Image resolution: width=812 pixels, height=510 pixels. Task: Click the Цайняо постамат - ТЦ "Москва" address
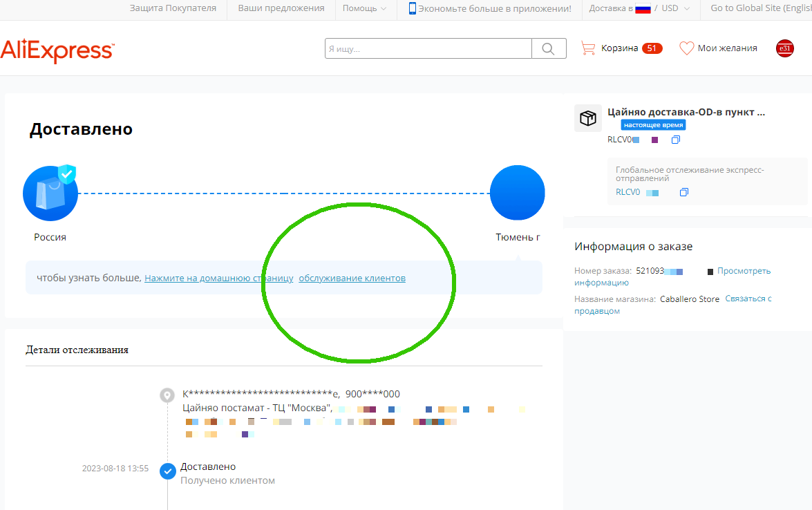pyautogui.click(x=257, y=408)
